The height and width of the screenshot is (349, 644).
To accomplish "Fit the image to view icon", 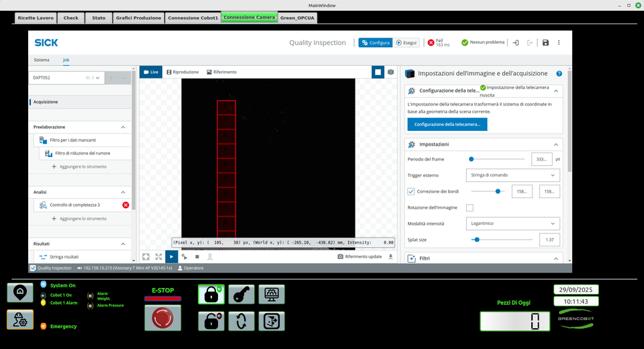I will point(146,256).
